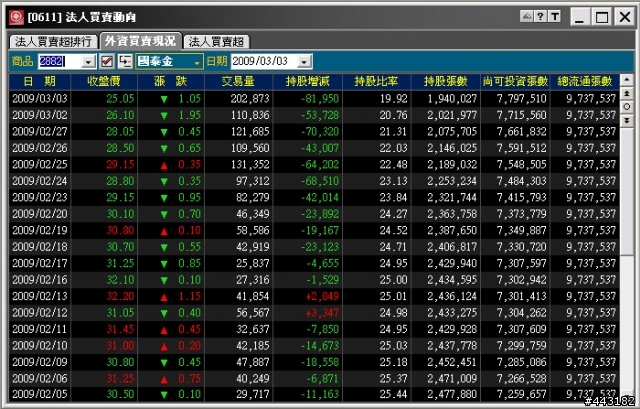Click the holding ratio 24.71
The image size is (640, 409).
tap(393, 247)
